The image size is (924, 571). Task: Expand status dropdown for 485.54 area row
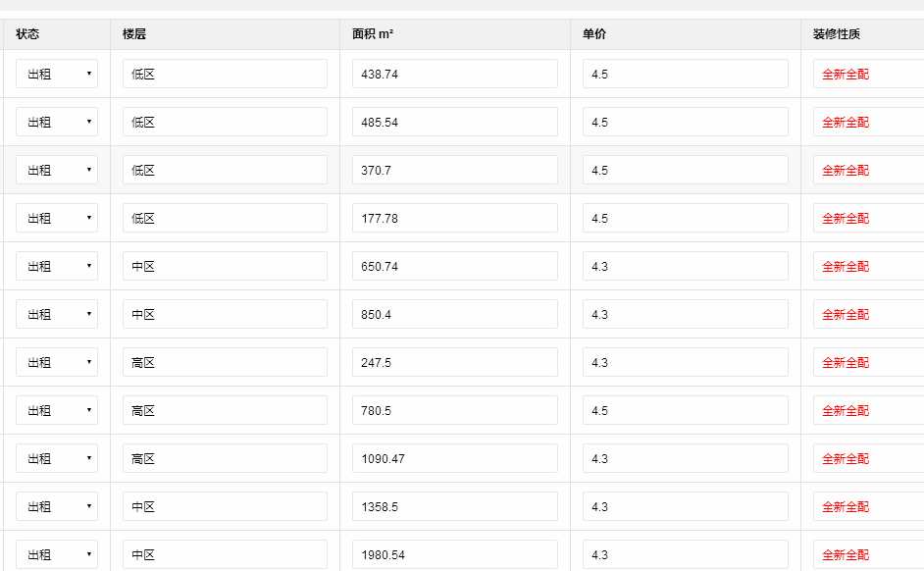click(57, 122)
